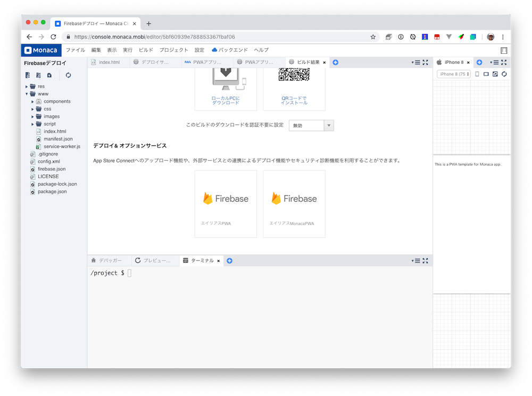This screenshot has height=396, width=532.
Task: Open the プロジェクト menu
Action: tap(174, 50)
